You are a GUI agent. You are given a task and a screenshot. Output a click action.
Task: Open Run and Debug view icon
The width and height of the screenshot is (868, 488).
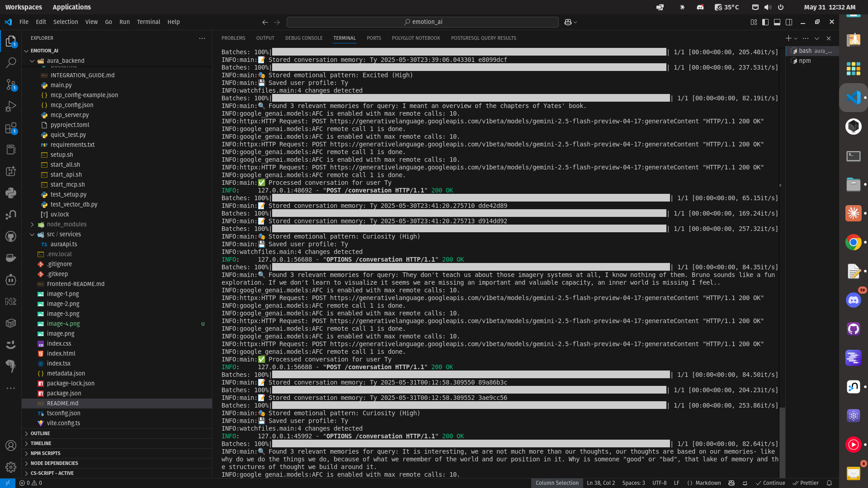pyautogui.click(x=11, y=106)
